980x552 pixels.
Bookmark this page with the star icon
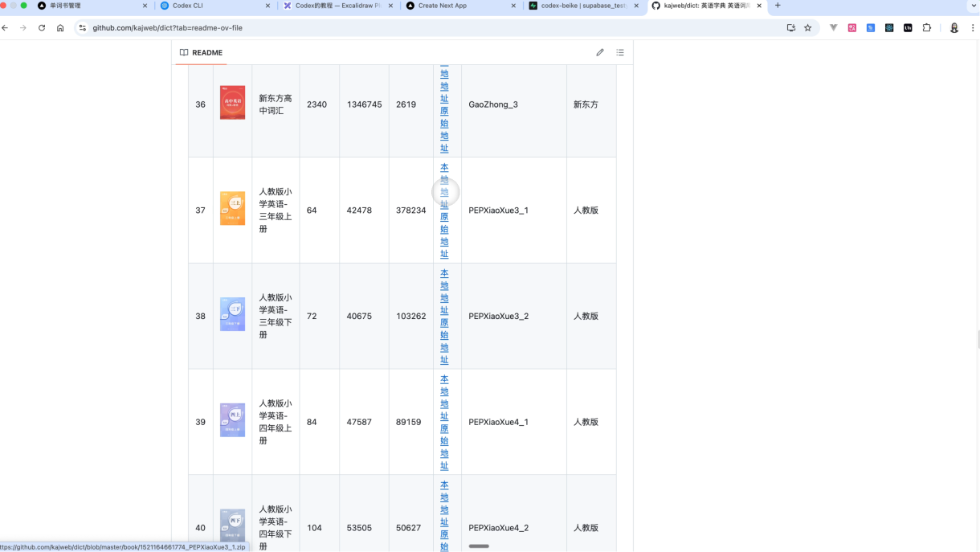(807, 27)
